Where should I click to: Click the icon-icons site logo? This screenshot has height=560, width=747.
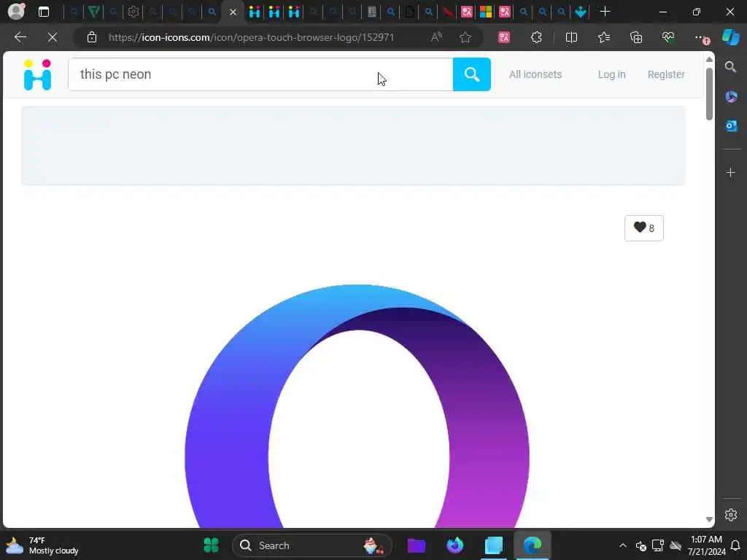click(x=37, y=75)
